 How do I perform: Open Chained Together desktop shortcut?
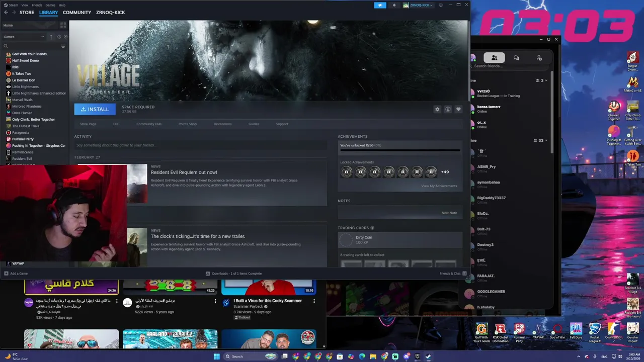[x=614, y=111]
